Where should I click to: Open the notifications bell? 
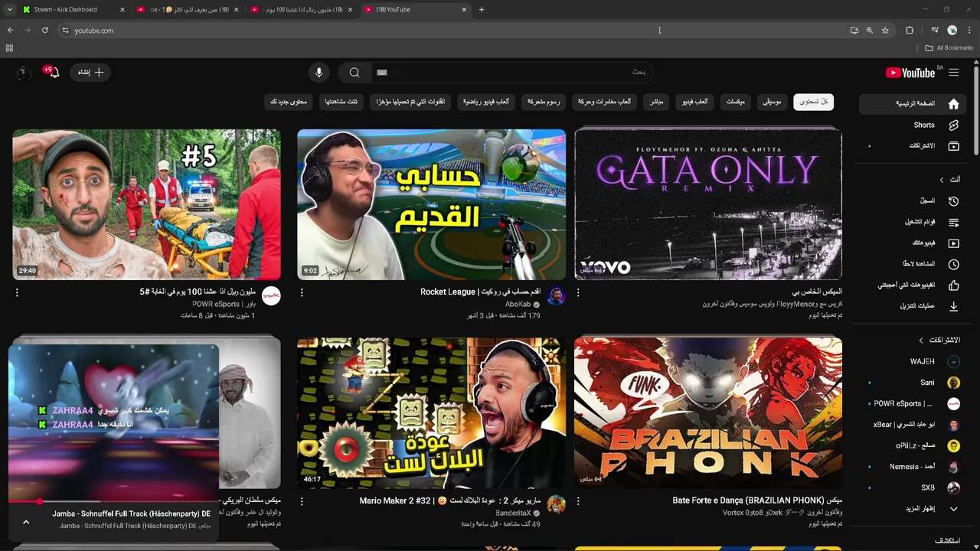click(x=53, y=73)
